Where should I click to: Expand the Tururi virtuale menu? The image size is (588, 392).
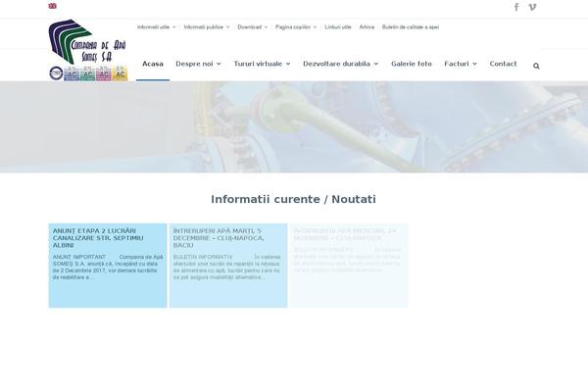click(262, 64)
